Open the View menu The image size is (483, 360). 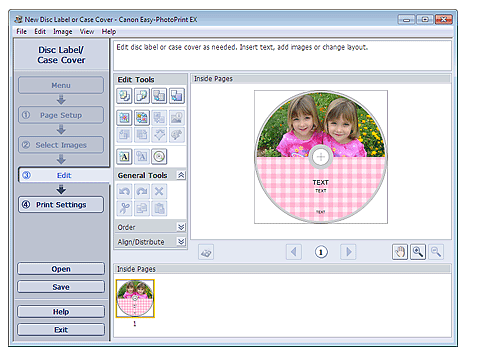click(x=87, y=31)
